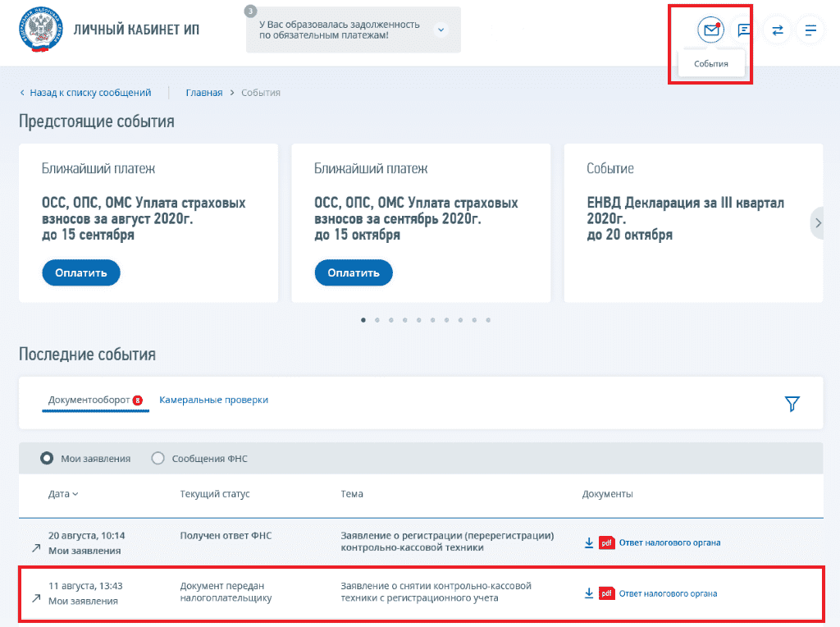The image size is (840, 627).
Task: Open the chat messages icon in header
Action: [x=744, y=30]
